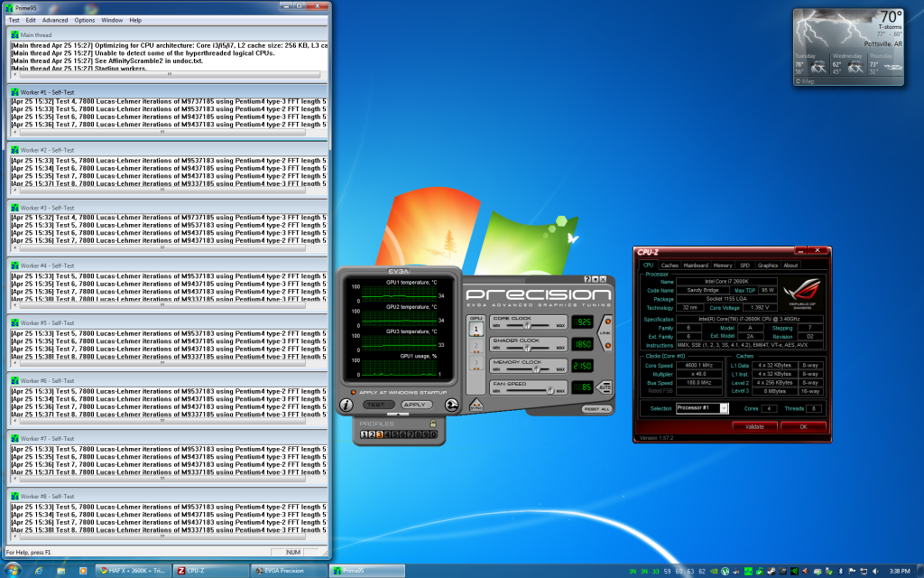Select profile slot 3 in Precision

click(380, 434)
